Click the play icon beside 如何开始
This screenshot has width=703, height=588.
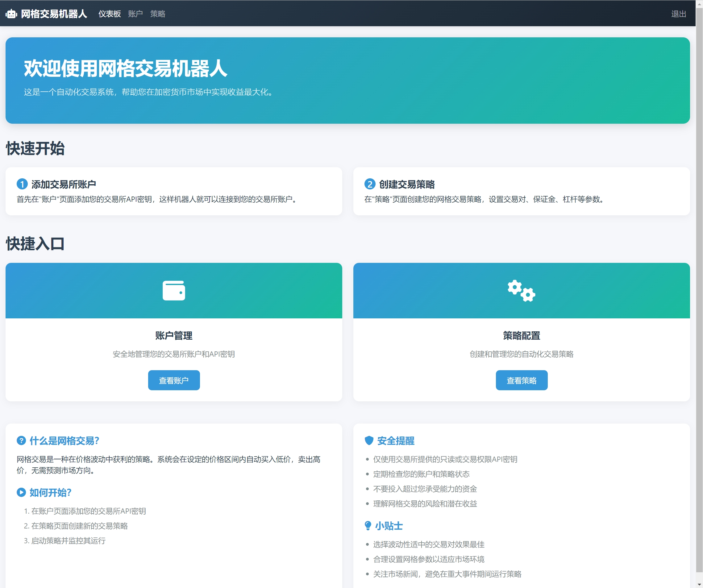tap(21, 492)
